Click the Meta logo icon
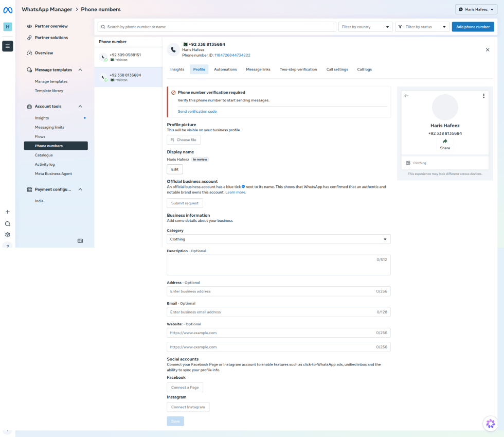Image resolution: width=504 pixels, height=437 pixels. [8, 10]
